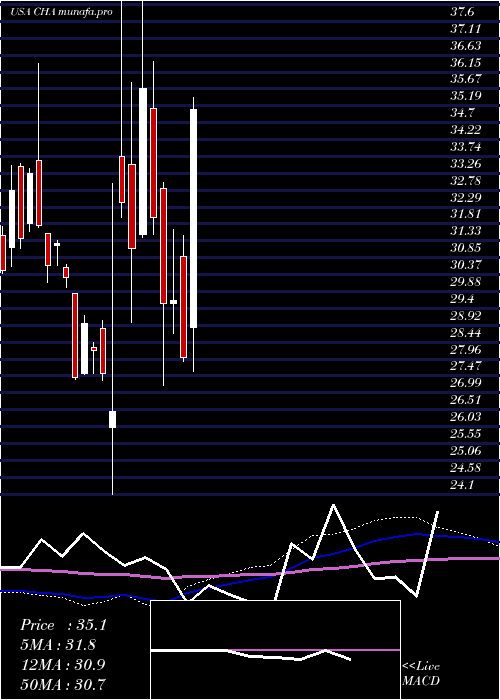Click the 26.99 price axis label
500x700 pixels.
(x=466, y=383)
